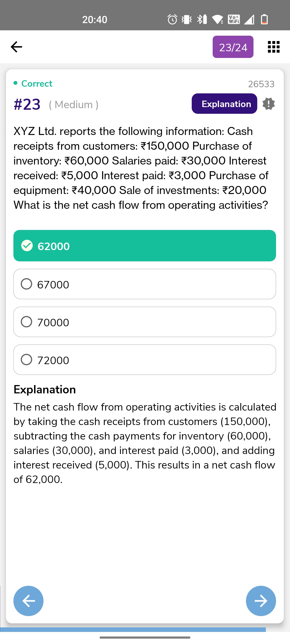Viewport: 290px width, 644px height.
Task: Tap the battery status icon
Action: [264, 19]
